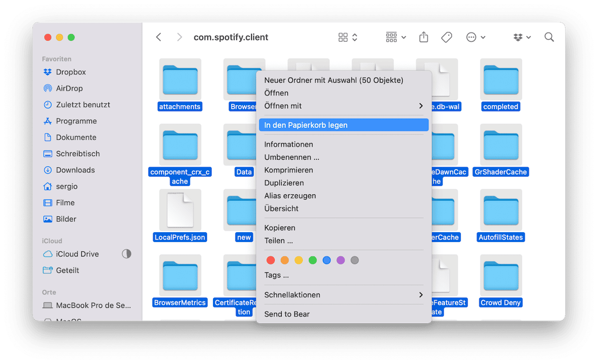Image resolution: width=598 pixels, height=364 pixels.
Task: Switch view using the icon grid button
Action: pos(348,37)
